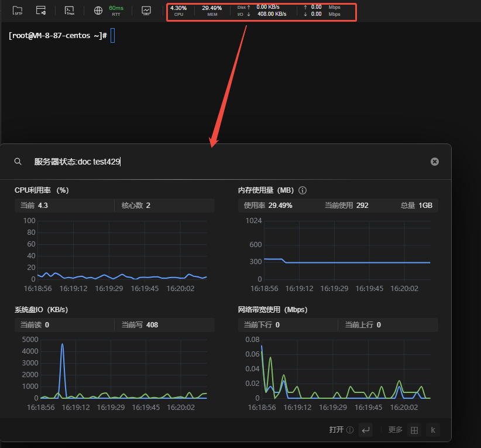The image size is (481, 448).
Task: Click the 4.30% CPU indicator in toolbar
Action: coord(178,11)
